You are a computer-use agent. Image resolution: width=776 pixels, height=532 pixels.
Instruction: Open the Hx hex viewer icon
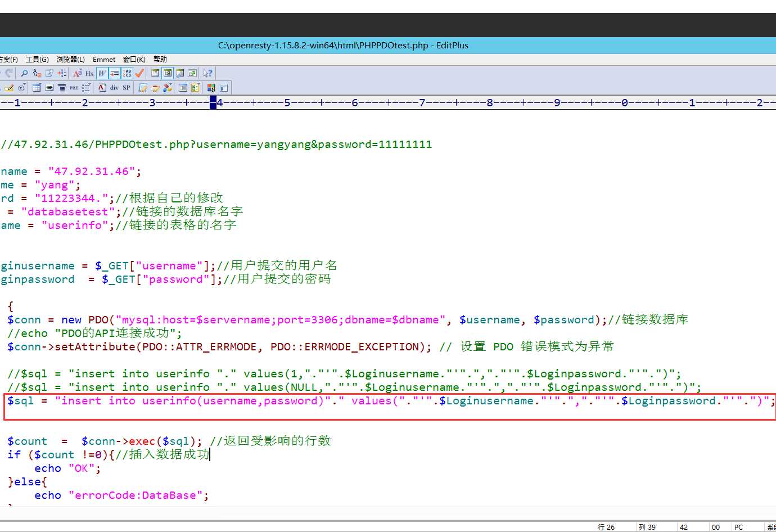tap(89, 73)
